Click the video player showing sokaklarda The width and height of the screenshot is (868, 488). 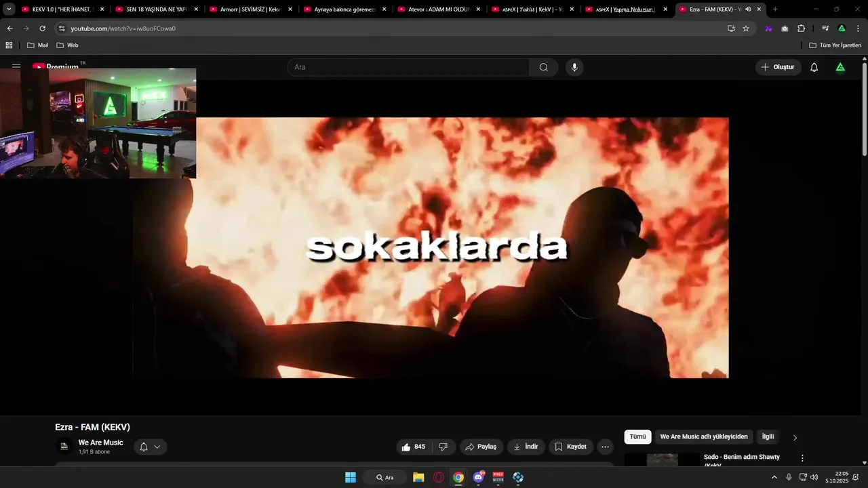431,248
